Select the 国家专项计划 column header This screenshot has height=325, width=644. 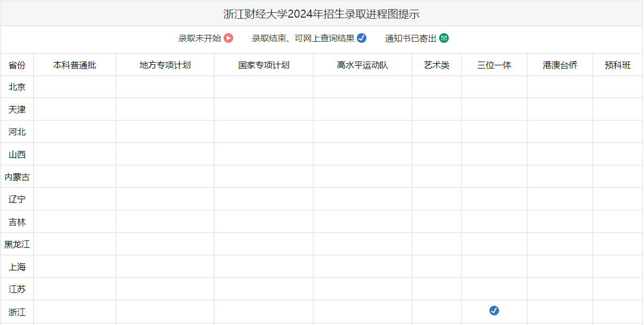pos(264,65)
